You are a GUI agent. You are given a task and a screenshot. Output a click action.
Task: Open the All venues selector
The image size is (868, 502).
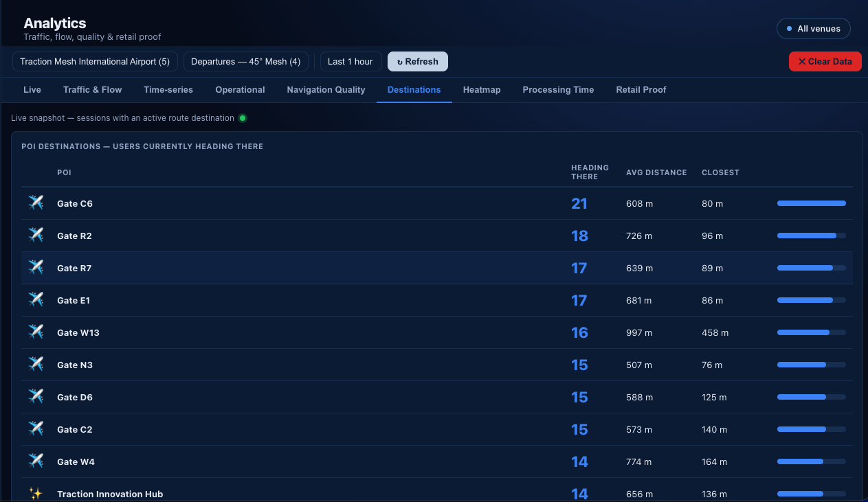[x=814, y=29]
